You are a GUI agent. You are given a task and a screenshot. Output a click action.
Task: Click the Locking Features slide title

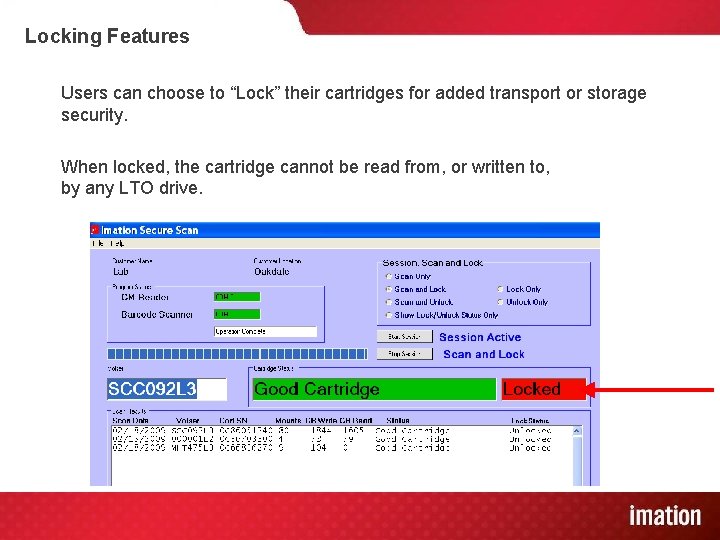pyautogui.click(x=107, y=36)
